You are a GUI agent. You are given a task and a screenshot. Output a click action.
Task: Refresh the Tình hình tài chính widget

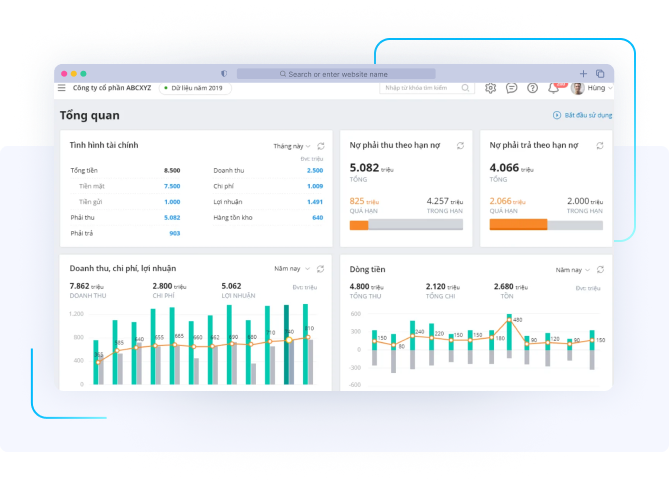(x=321, y=146)
